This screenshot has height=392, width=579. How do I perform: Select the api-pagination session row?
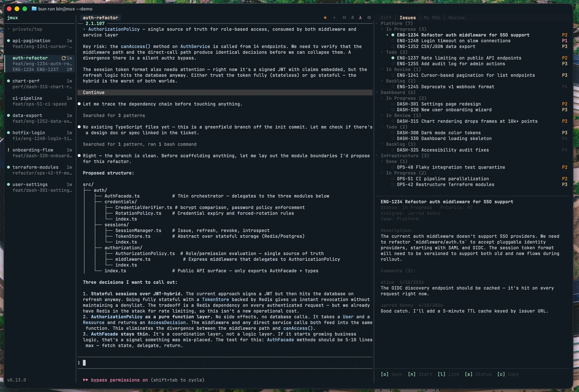coord(39,43)
